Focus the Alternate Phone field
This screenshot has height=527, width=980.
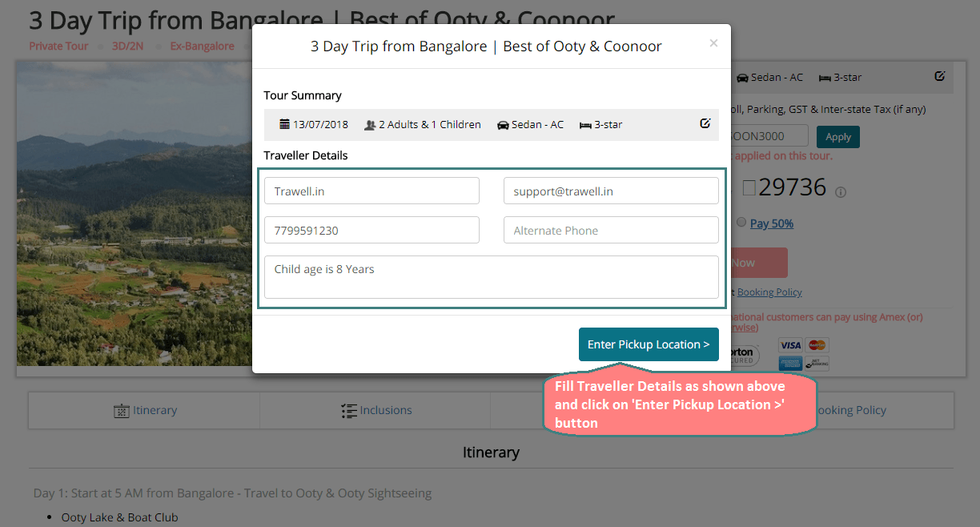click(611, 230)
